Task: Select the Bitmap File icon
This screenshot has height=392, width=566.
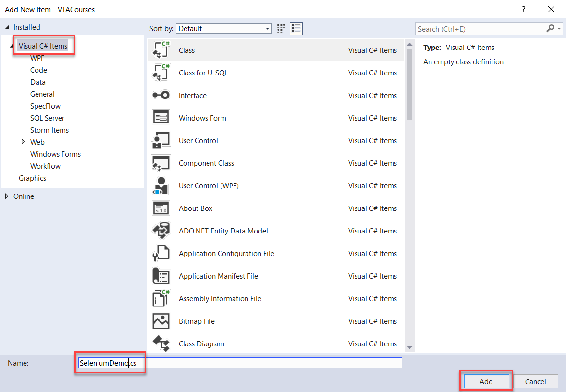Action: [x=161, y=321]
